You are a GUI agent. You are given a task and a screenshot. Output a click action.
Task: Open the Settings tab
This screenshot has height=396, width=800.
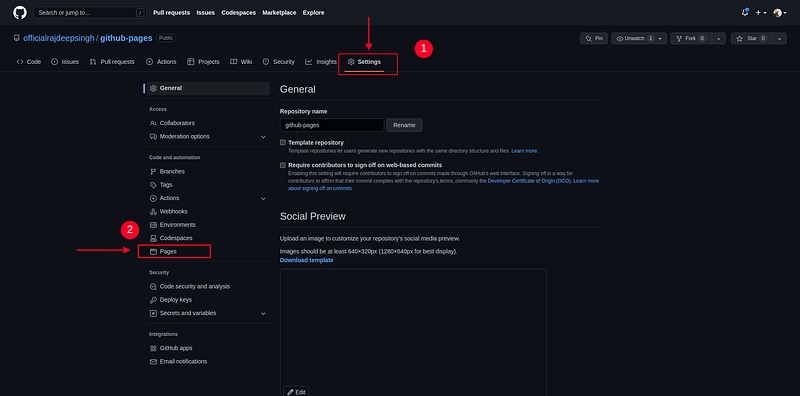(x=364, y=62)
